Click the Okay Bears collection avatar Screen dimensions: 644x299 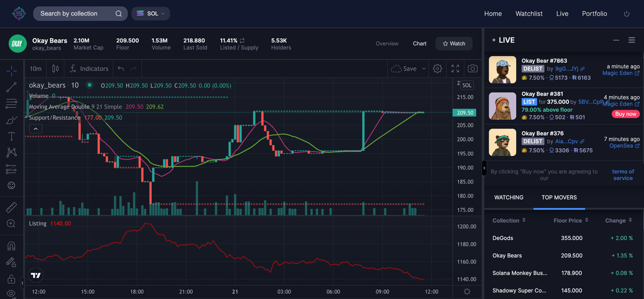pos(17,43)
